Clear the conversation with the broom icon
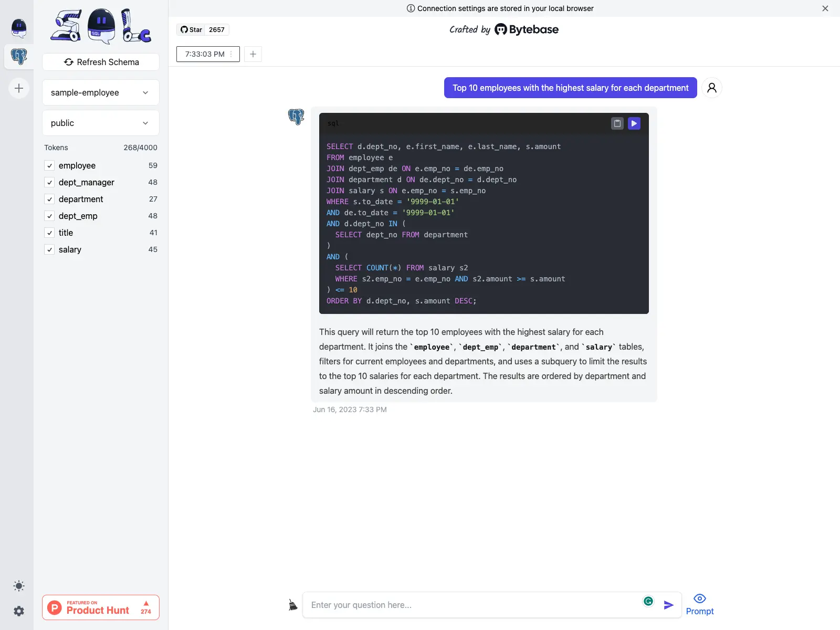Screen dimensions: 840x630 click(x=292, y=605)
